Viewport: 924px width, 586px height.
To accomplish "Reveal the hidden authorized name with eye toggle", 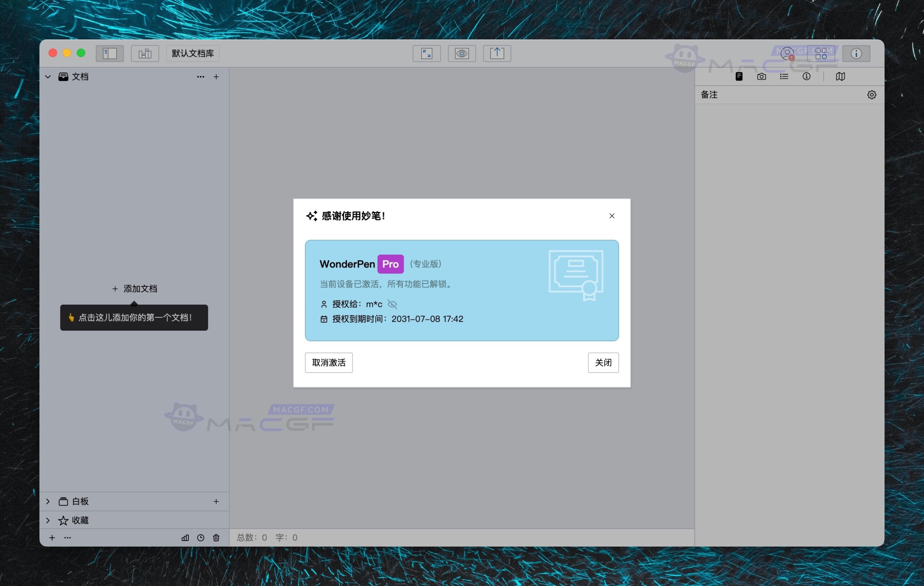I will click(393, 304).
